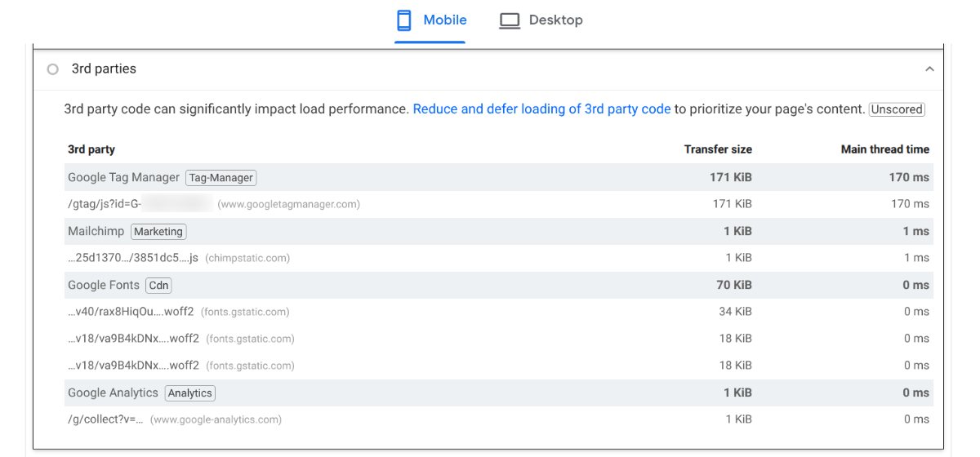Select the Cdn category tag
The image size is (980, 457).
[159, 286]
